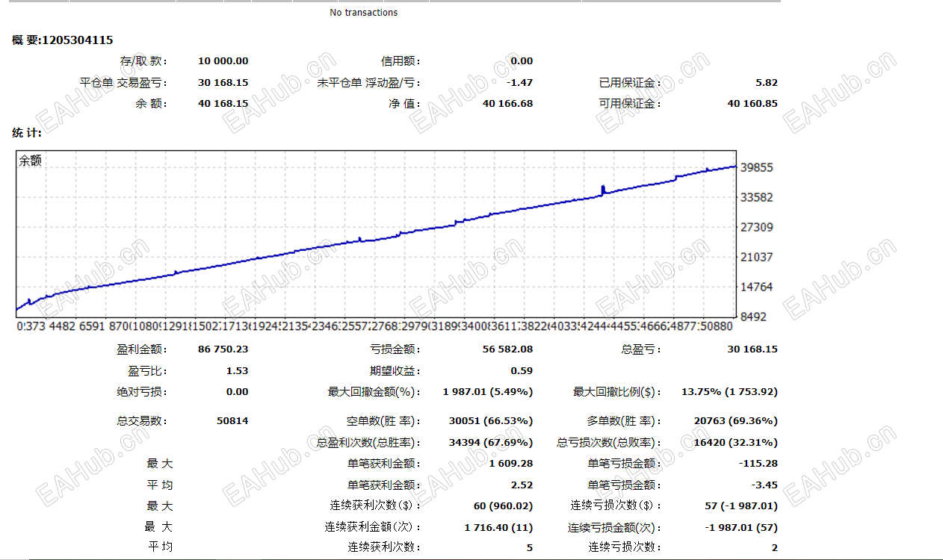This screenshot has width=943, height=560.
Task: Select the No transactions message
Action: click(x=364, y=12)
